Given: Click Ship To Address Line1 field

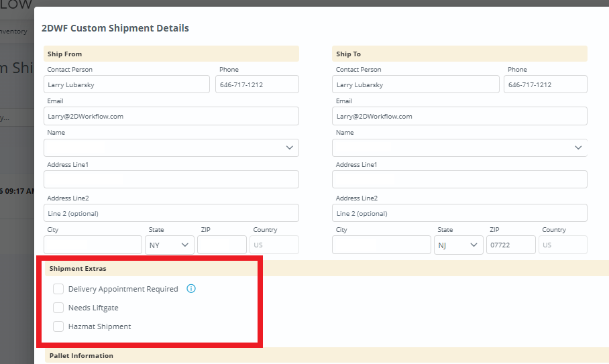Looking at the screenshot, I should tap(459, 179).
